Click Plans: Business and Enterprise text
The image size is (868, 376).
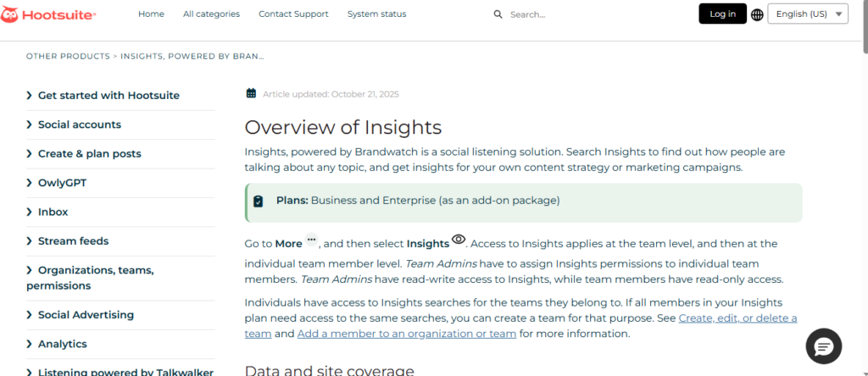tap(418, 201)
